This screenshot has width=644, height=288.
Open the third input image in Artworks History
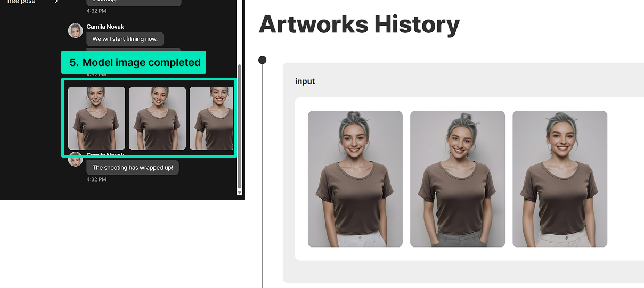click(560, 179)
